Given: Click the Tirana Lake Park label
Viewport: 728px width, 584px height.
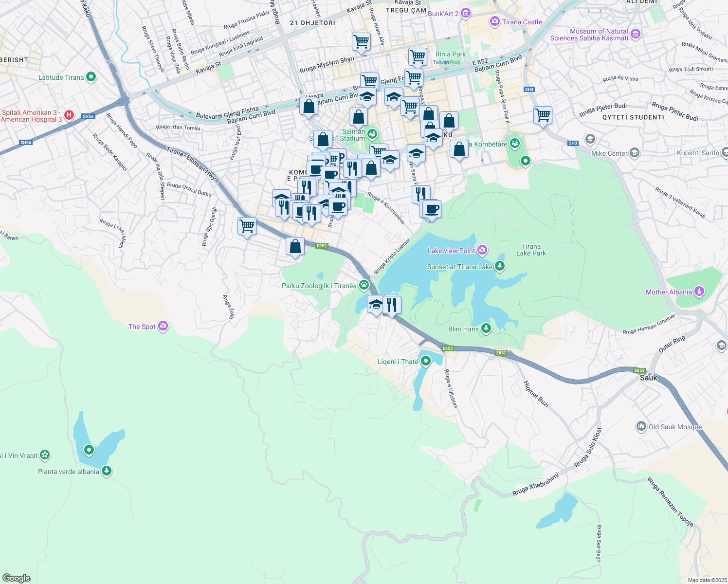Looking at the screenshot, I should click(x=531, y=250).
